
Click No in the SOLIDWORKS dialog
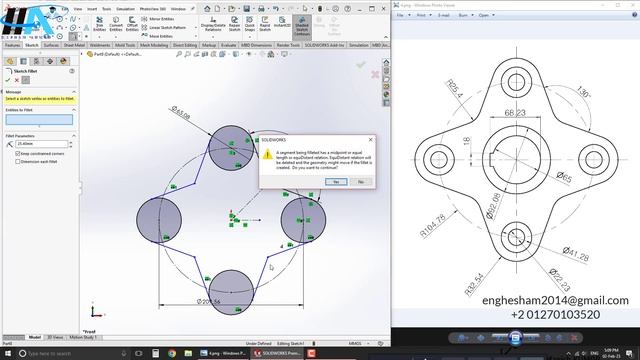(x=361, y=182)
